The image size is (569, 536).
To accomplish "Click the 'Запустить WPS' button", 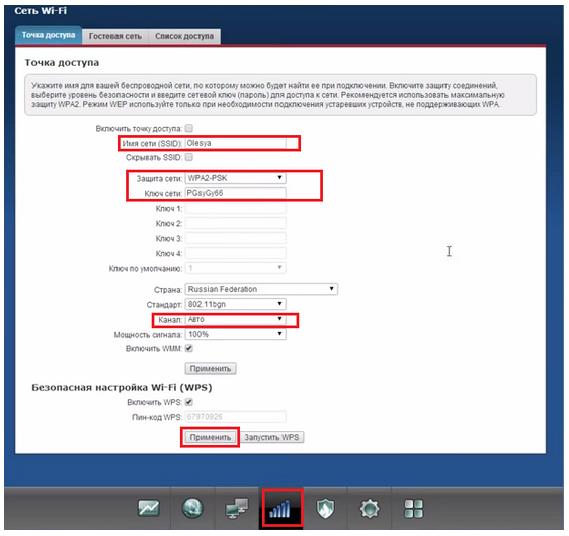I will 272,437.
